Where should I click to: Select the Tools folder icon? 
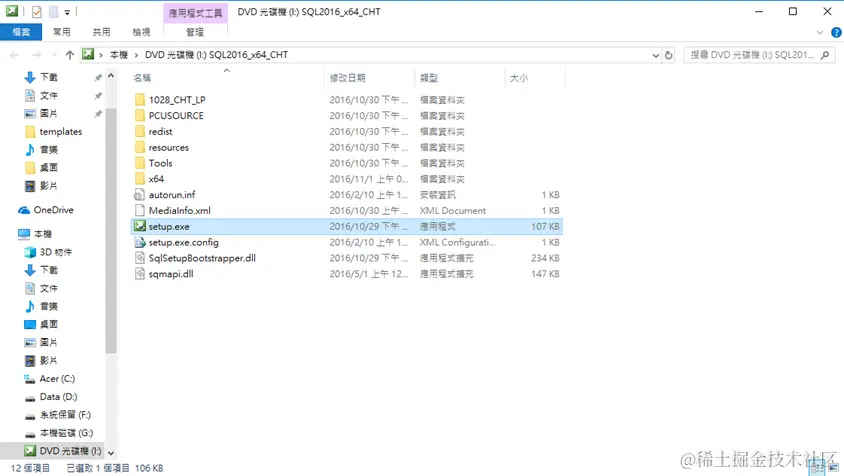click(x=140, y=163)
